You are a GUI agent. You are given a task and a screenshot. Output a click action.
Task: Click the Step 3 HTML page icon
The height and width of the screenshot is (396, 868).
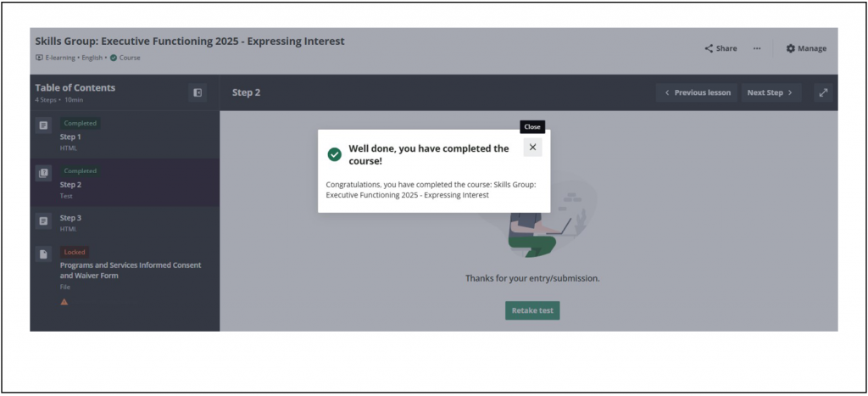(x=43, y=220)
